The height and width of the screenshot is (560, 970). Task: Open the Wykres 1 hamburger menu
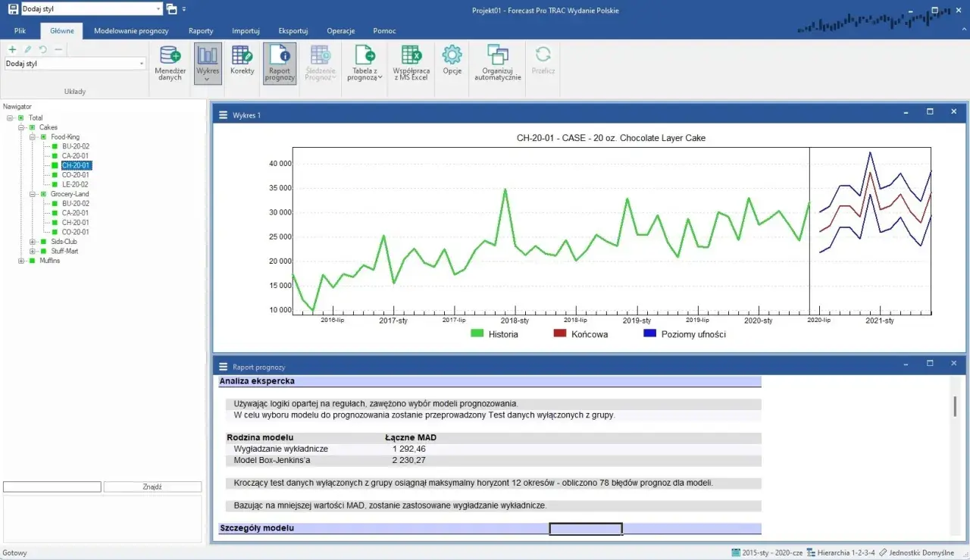click(223, 115)
